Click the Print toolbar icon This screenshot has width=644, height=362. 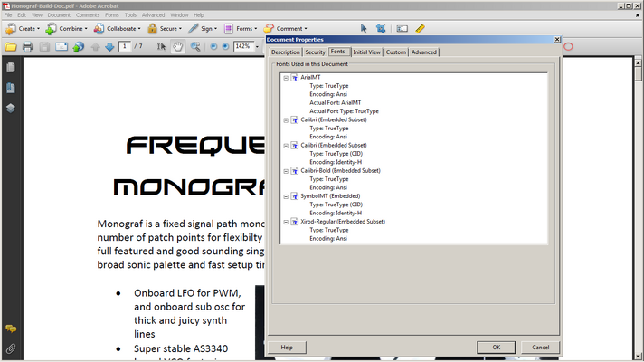[x=27, y=46]
